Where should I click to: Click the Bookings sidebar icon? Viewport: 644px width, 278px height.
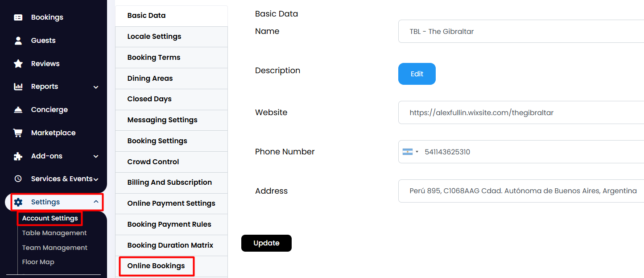point(18,17)
